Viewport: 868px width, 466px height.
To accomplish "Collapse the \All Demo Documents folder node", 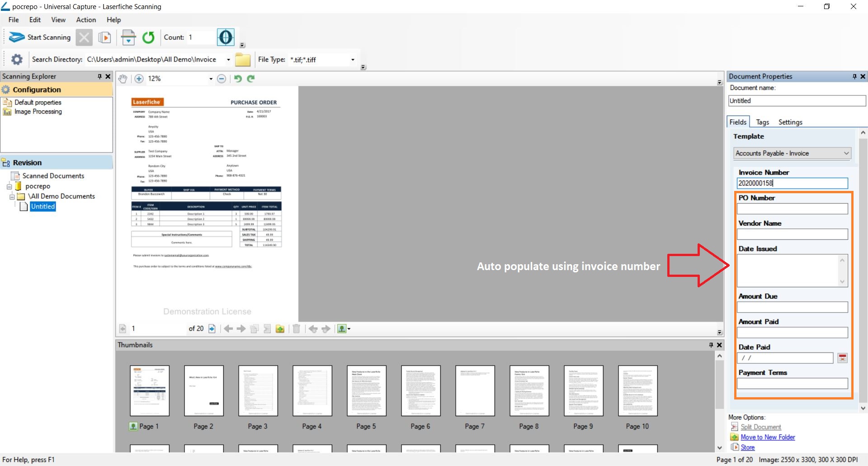I will click(12, 197).
